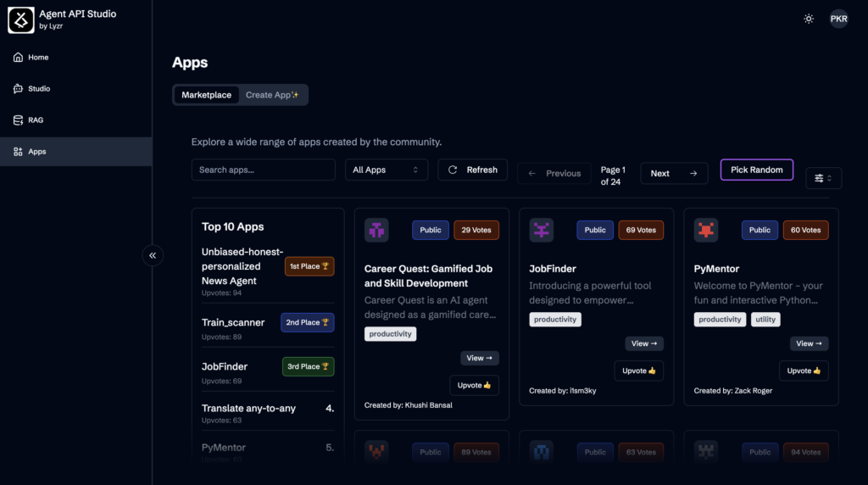Toggle the light/dark theme sun icon
The image size is (868, 485).
pos(809,19)
